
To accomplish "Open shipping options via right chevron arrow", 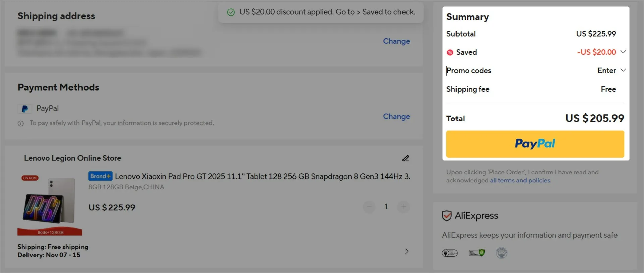I will pos(407,251).
